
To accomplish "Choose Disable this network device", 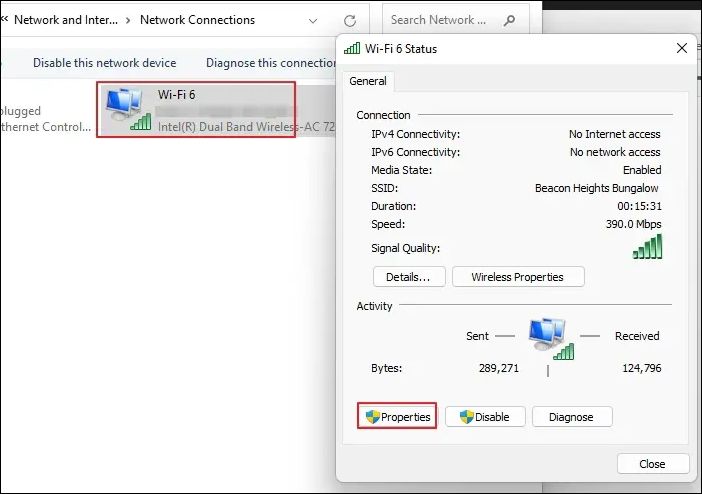I will click(104, 63).
